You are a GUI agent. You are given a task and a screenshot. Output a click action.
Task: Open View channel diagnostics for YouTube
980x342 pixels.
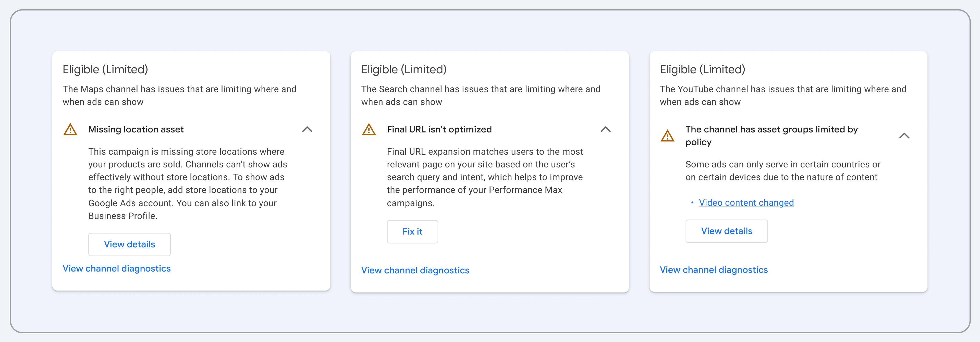713,270
